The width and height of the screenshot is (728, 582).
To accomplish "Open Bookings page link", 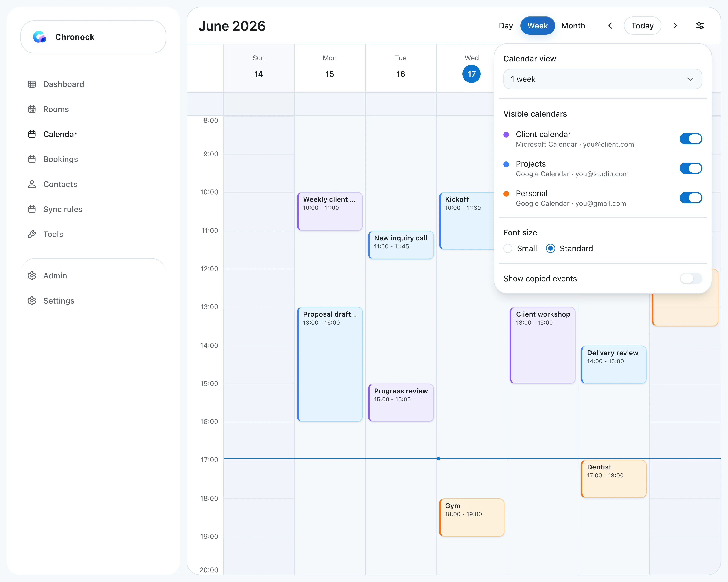I will pos(60,159).
